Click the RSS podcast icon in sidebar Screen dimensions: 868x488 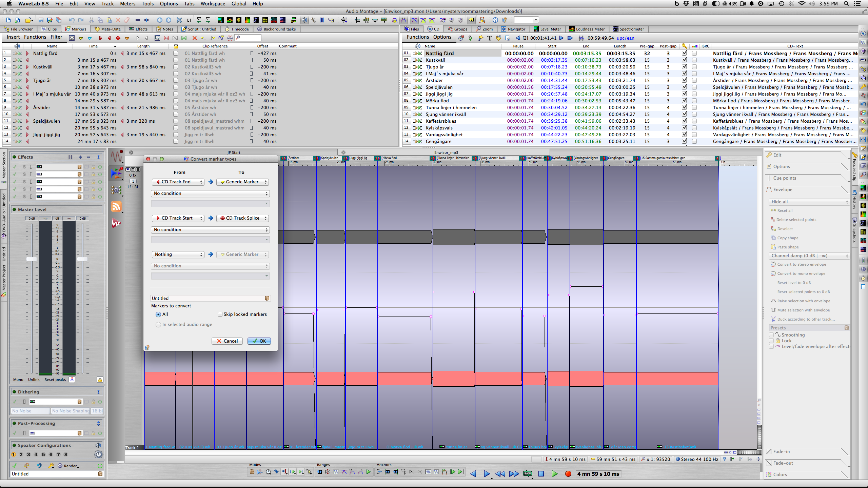pyautogui.click(x=116, y=206)
